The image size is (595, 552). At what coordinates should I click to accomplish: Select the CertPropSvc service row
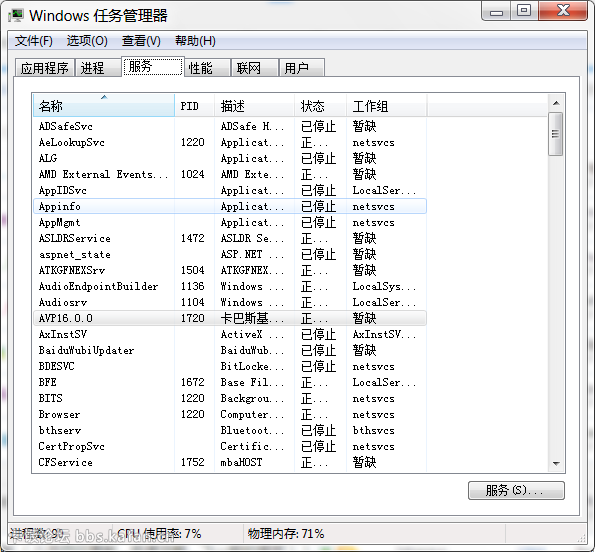(x=230, y=446)
